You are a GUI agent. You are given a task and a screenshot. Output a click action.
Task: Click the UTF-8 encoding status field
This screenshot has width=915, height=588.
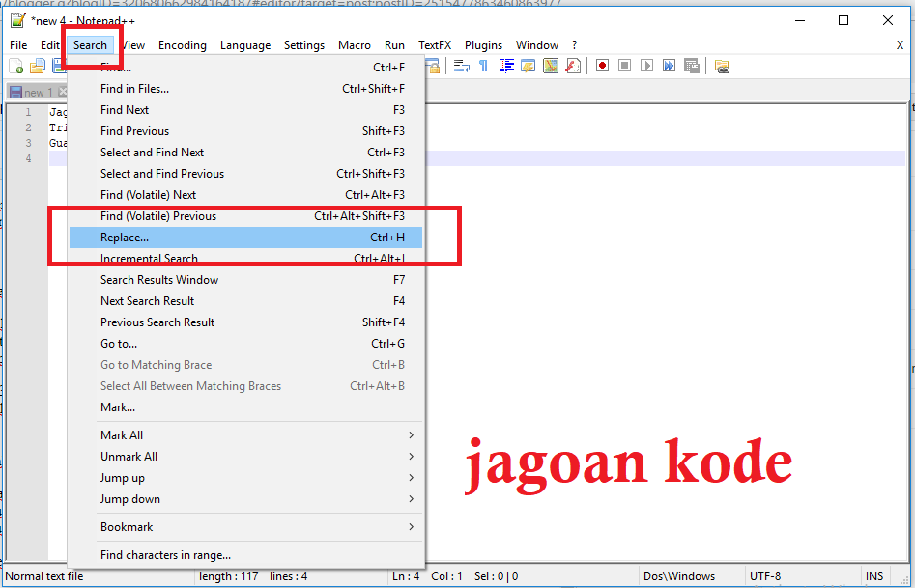click(x=802, y=575)
